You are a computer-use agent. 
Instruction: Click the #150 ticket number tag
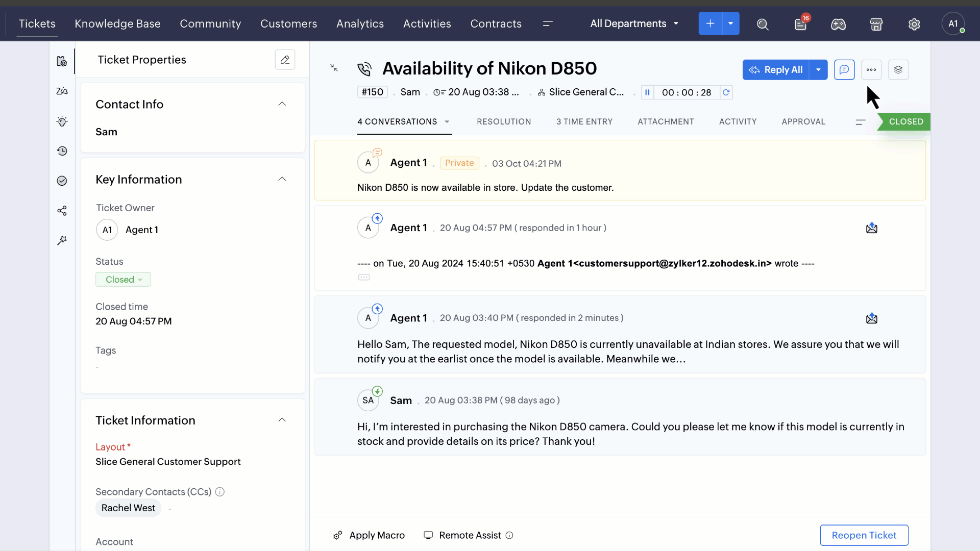point(373,92)
